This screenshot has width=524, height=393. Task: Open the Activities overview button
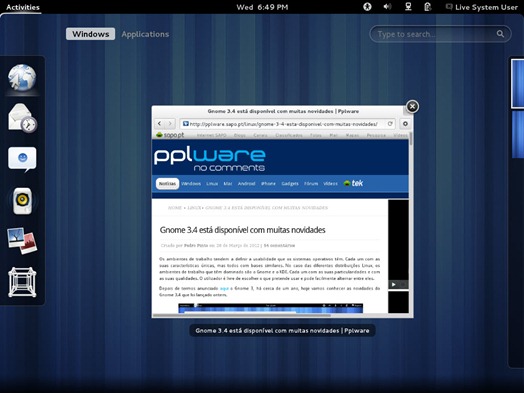pyautogui.click(x=23, y=7)
